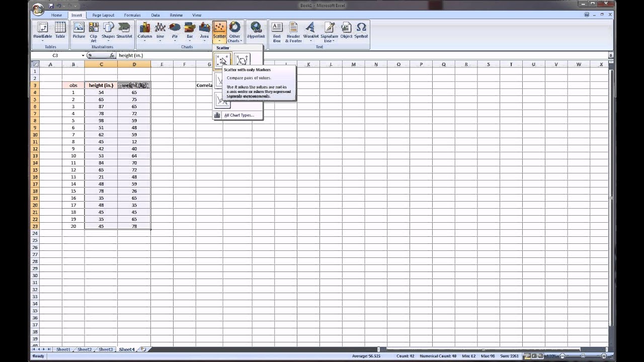This screenshot has height=362, width=644.
Task: Open Header & Footer tool
Action: (293, 32)
